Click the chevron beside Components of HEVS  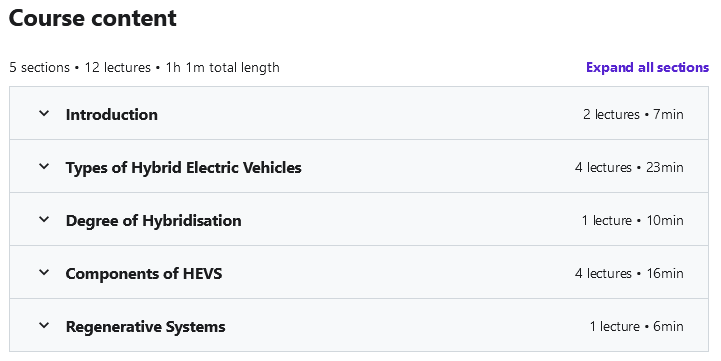(44, 272)
